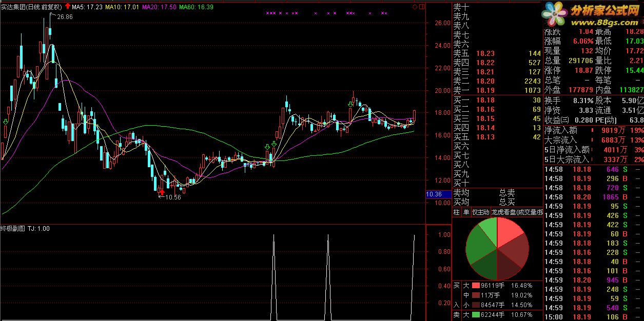This screenshot has width=644, height=321.
Task: Switch to the 柱 tab
Action: point(457,212)
